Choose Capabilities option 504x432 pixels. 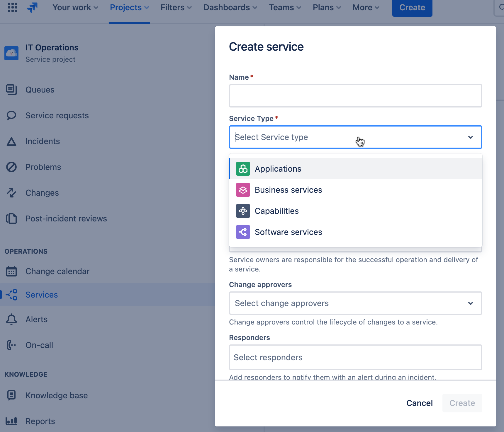pyautogui.click(x=355, y=211)
